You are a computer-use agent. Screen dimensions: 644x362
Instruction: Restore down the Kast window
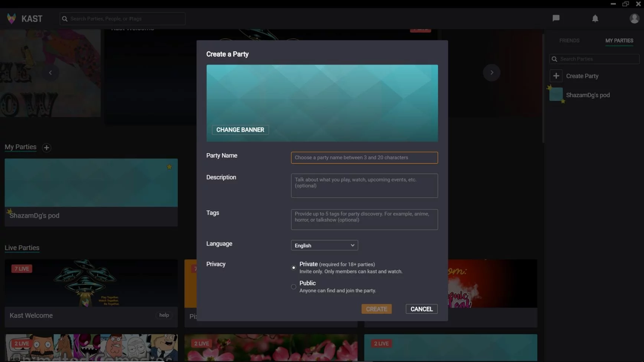[x=625, y=4]
